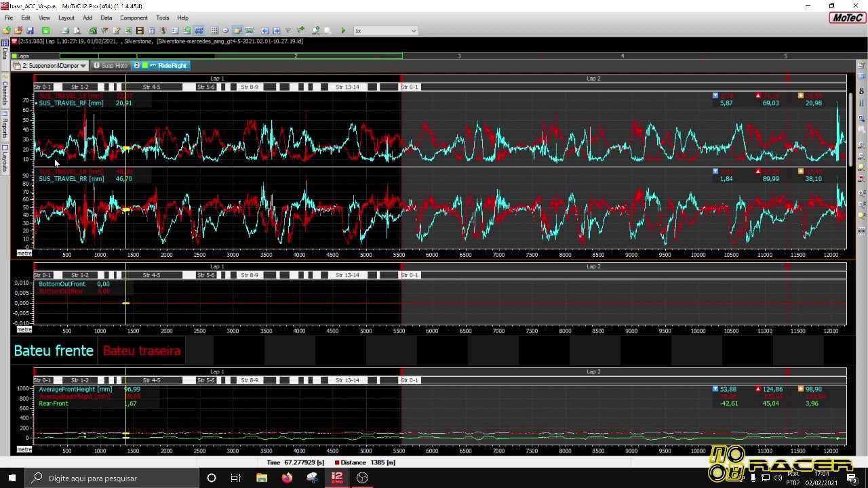The width and height of the screenshot is (868, 488).
Task: Go back with the blue left arrow
Action: tap(264, 30)
